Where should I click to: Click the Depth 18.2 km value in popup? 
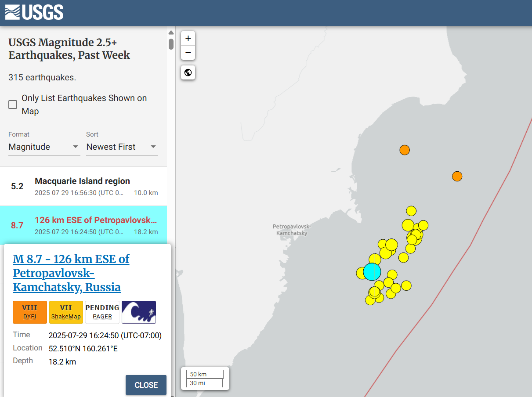62,362
